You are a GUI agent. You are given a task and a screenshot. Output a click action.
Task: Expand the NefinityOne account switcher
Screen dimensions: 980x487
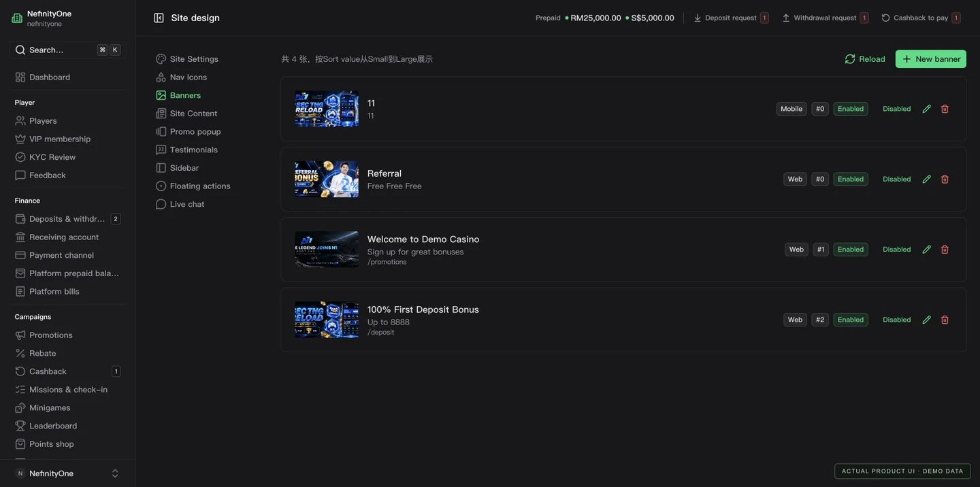[115, 473]
